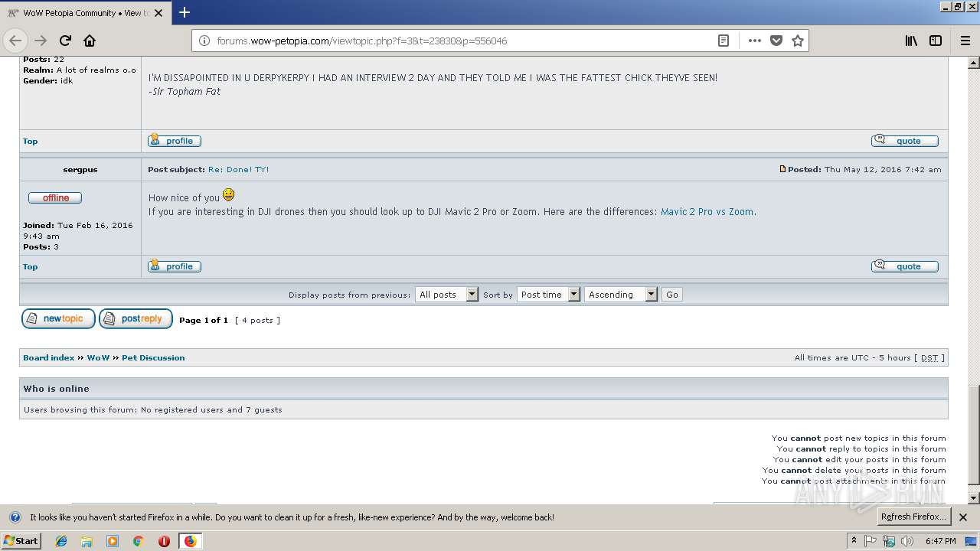
Task: Expand the Ascending order dropdown
Action: point(621,295)
